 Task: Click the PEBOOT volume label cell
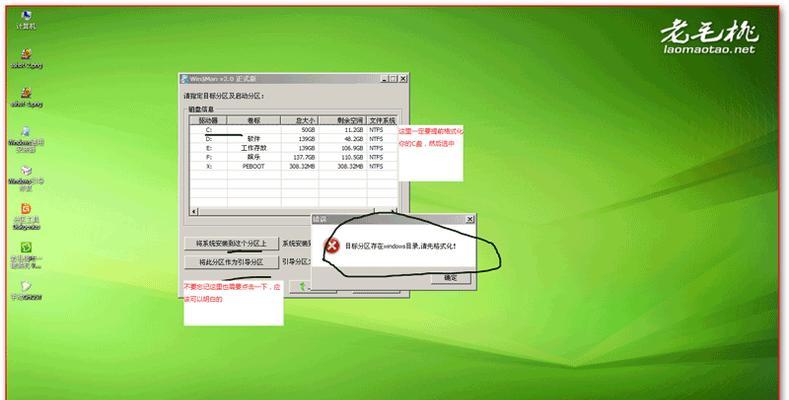254,167
